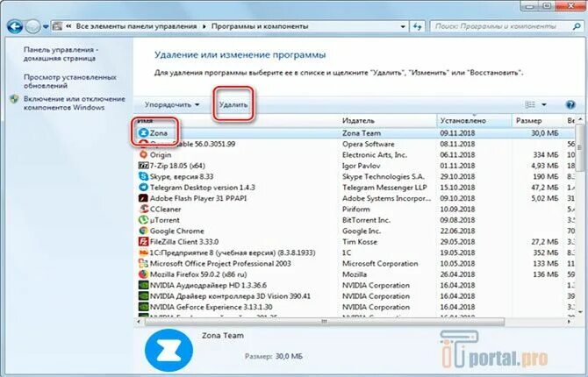Click the large Zona logo in details pane
Viewport: 588px width, 377px height.
point(169,351)
